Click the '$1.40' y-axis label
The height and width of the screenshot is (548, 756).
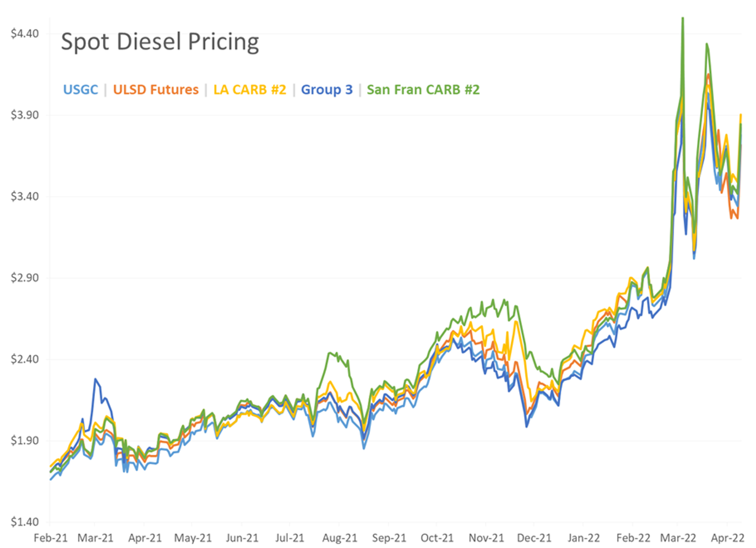click(x=25, y=522)
